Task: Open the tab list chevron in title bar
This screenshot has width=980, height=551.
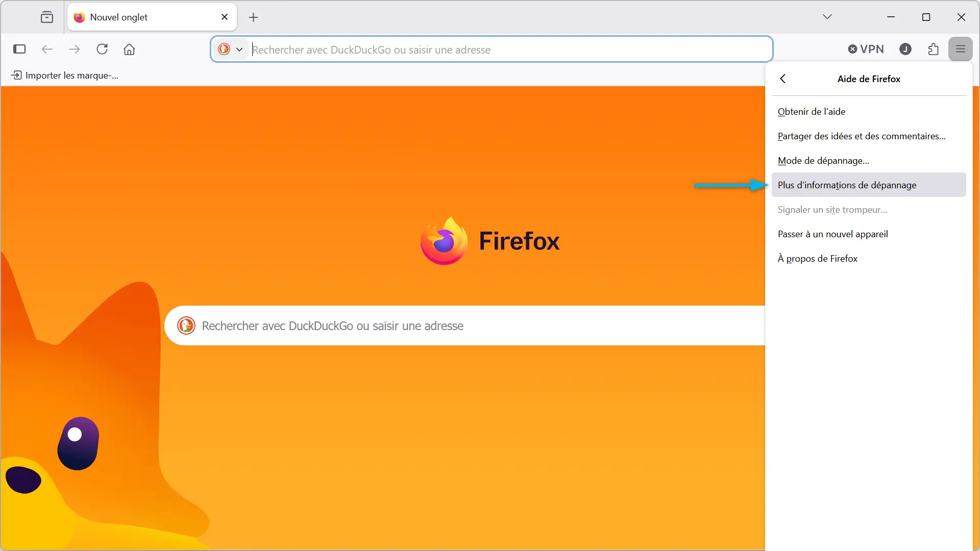Action: click(827, 17)
